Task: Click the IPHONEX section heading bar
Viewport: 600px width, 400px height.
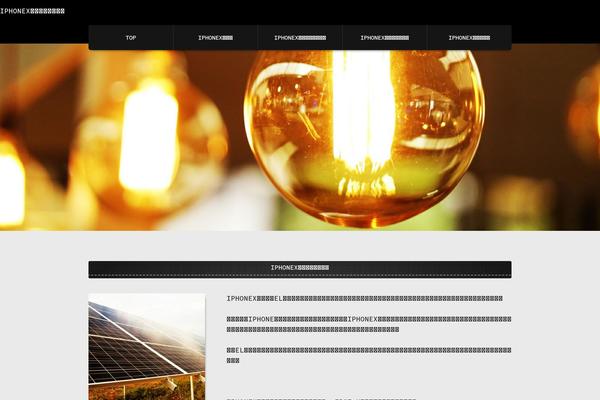Action: [300, 269]
